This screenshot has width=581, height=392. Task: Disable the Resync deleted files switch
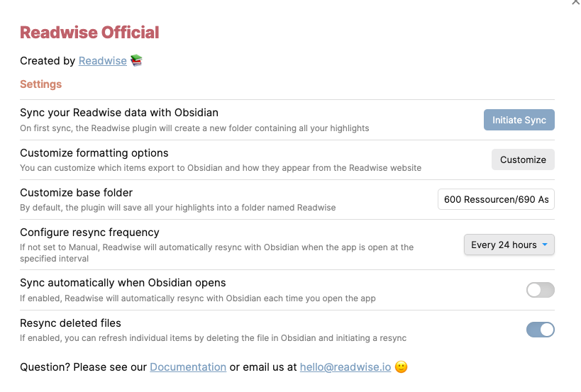point(540,330)
